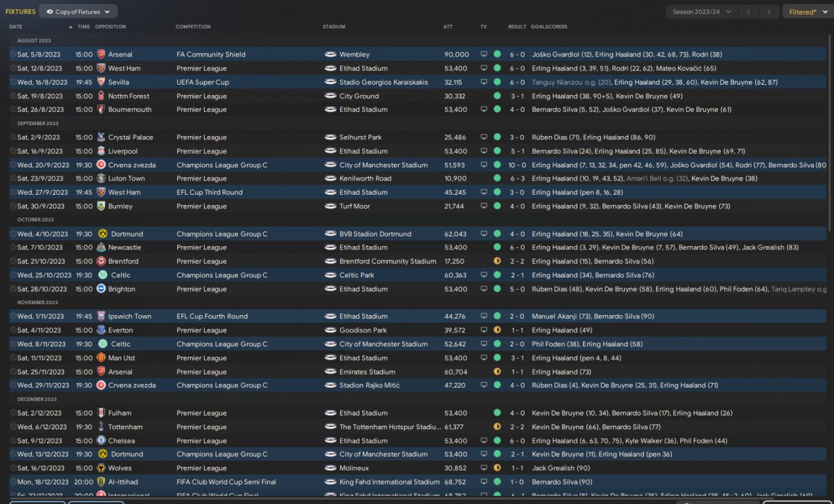
Task: Click the Nottm Forest club badge
Action: pos(101,96)
